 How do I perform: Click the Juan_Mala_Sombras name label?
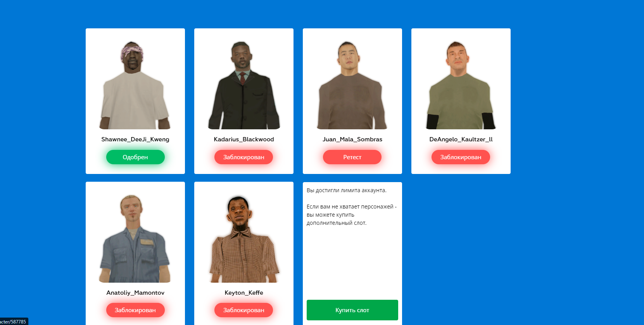tap(352, 139)
